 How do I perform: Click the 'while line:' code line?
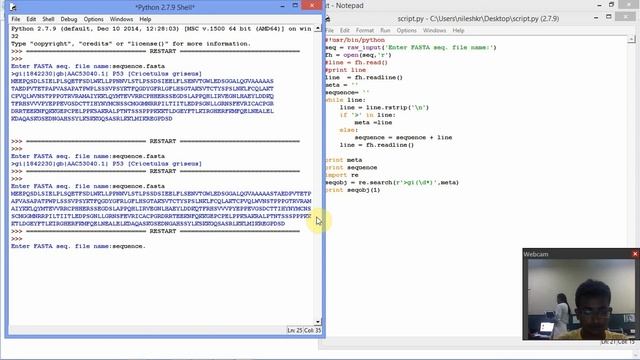pyautogui.click(x=346, y=100)
